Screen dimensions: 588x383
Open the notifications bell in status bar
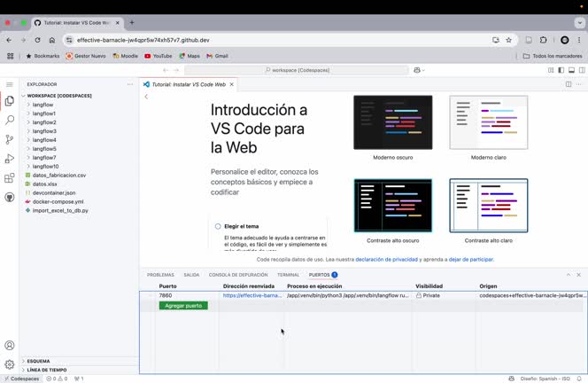[579, 379]
